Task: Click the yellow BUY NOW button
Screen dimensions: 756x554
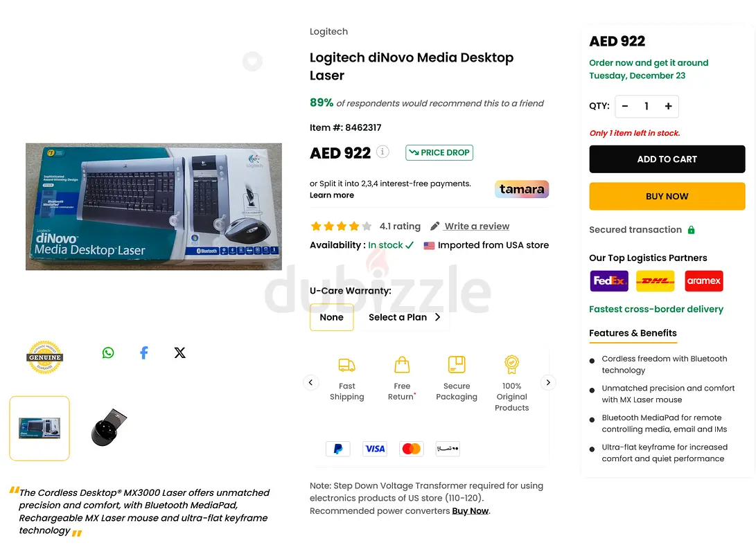Action: click(667, 196)
